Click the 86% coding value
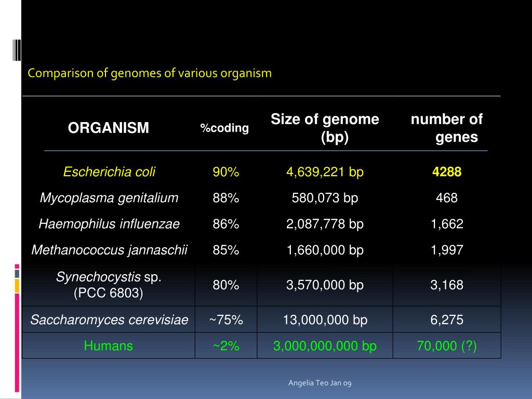Image resolution: width=532 pixels, height=399 pixels. (x=226, y=224)
